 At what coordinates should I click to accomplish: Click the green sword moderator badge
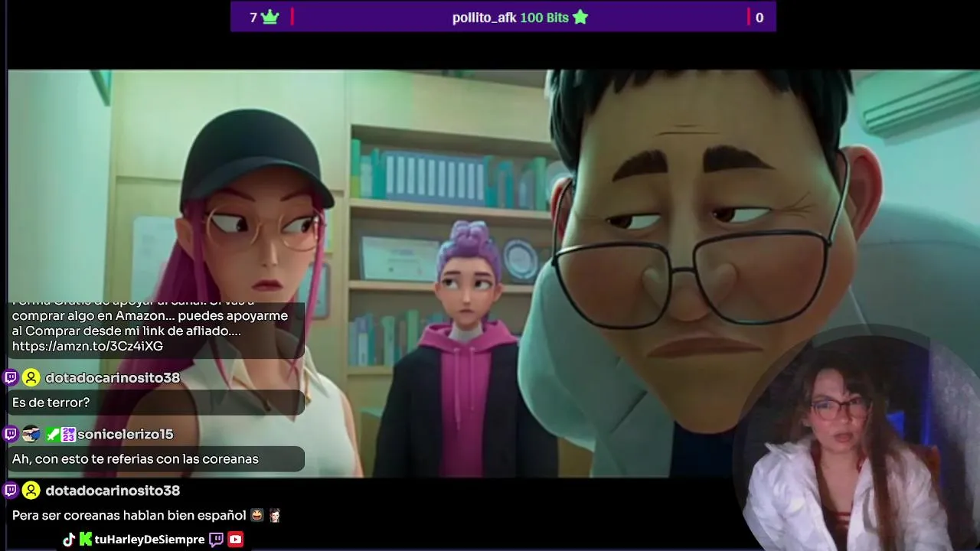(52, 434)
